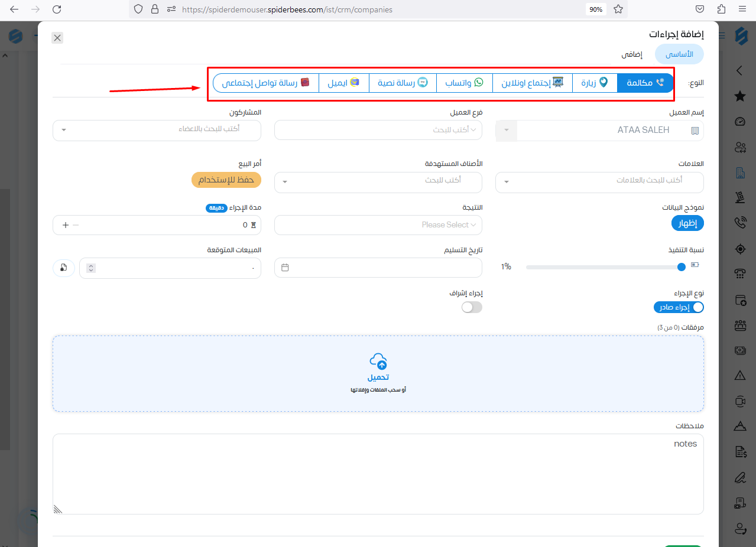Click the نسبة التنفيذ slider handle
The image size is (756, 547).
pos(682,267)
